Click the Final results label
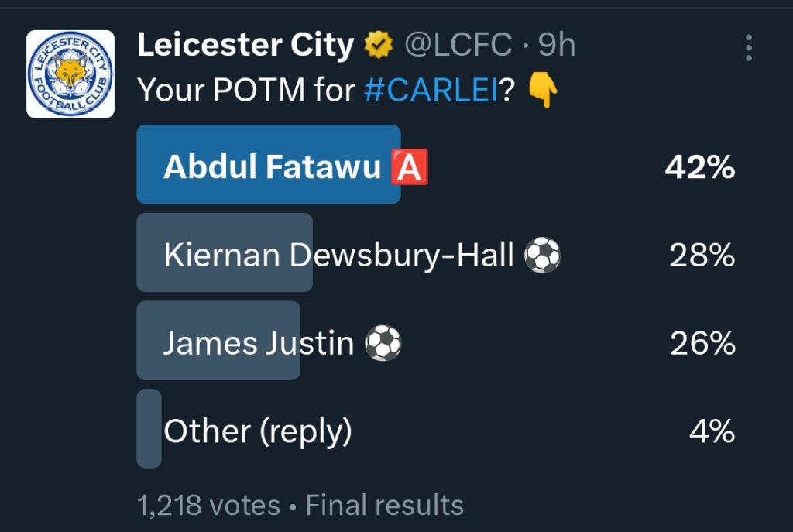 [384, 506]
